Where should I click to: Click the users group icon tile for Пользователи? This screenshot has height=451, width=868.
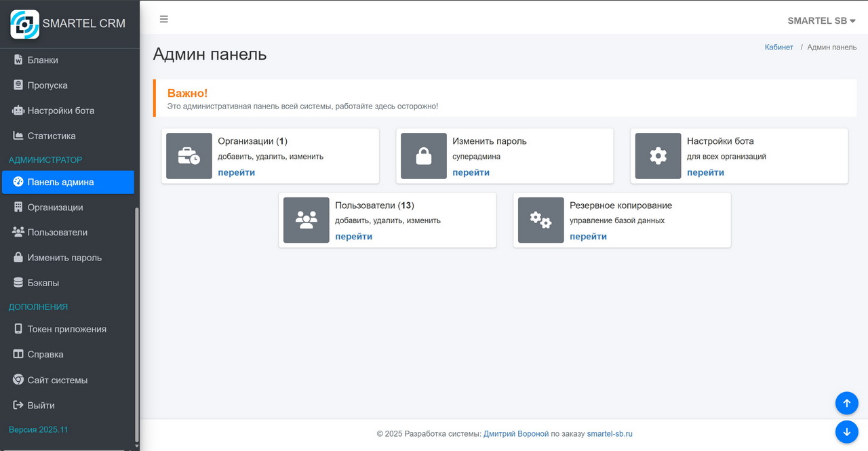tap(307, 220)
